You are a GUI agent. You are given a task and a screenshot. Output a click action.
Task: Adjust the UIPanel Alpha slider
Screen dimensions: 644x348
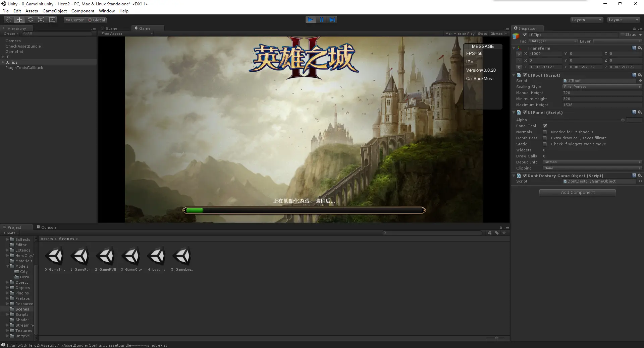(x=583, y=120)
